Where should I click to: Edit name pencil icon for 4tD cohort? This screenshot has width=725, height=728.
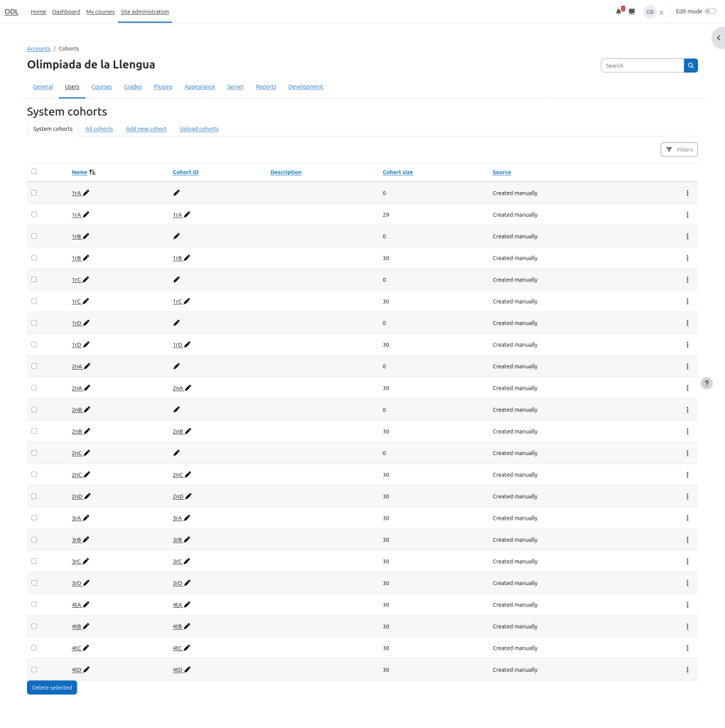(87, 670)
